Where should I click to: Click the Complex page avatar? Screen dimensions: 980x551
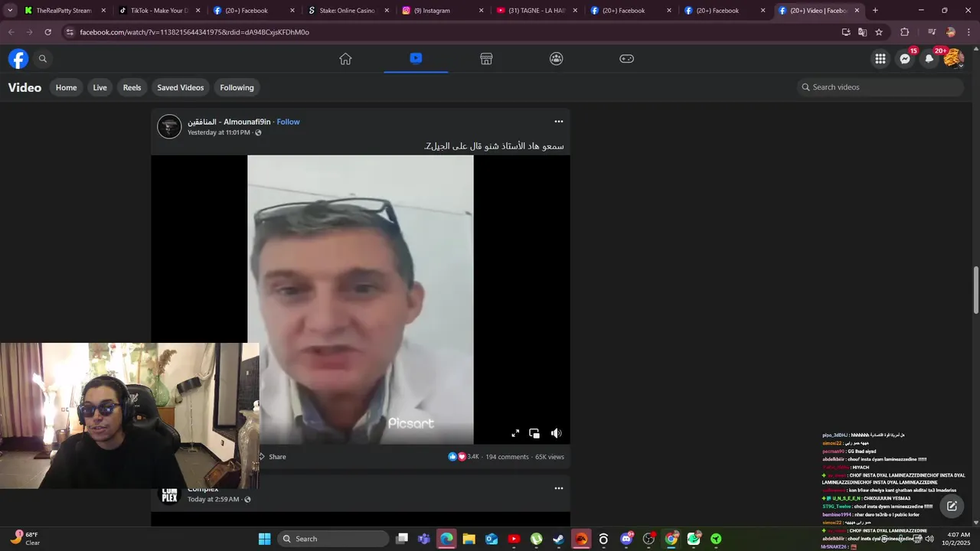pos(169,494)
